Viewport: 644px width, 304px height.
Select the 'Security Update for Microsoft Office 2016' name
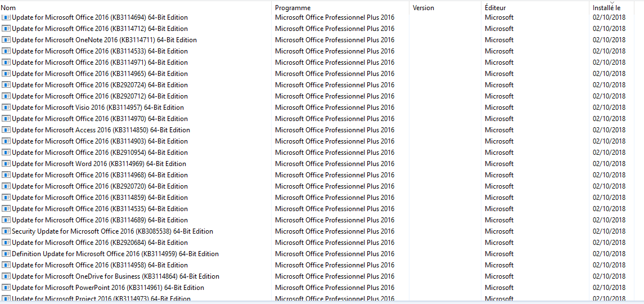(112, 231)
